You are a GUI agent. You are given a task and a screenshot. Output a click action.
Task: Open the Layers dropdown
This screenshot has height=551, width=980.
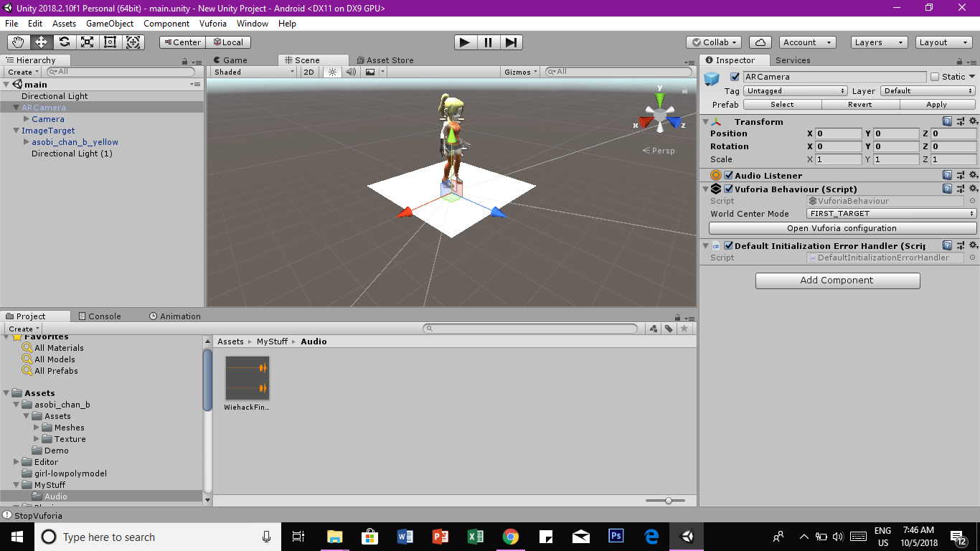[879, 42]
